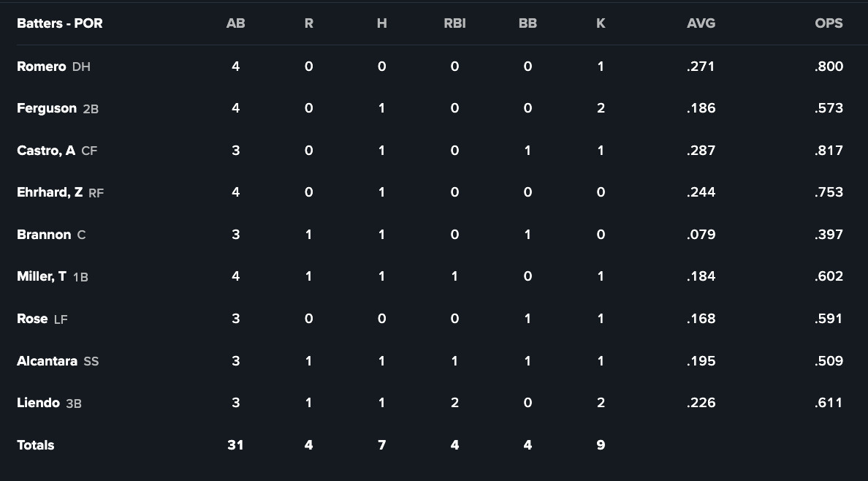Click the Totals row label
This screenshot has width=868, height=481.
coord(36,445)
